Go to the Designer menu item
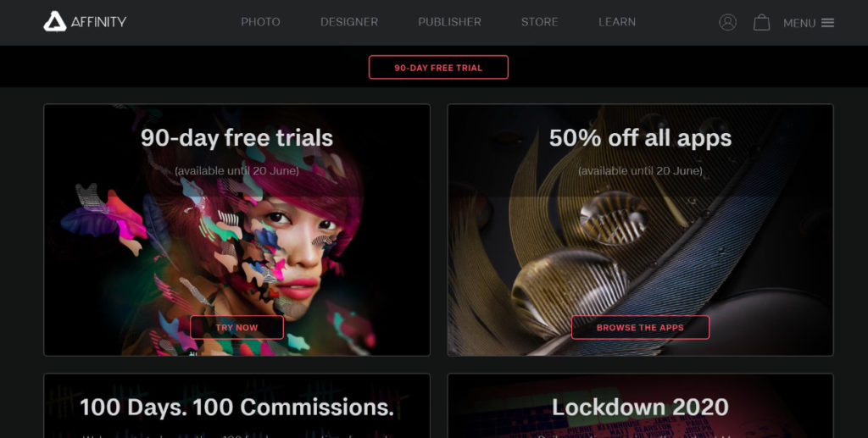 click(349, 22)
